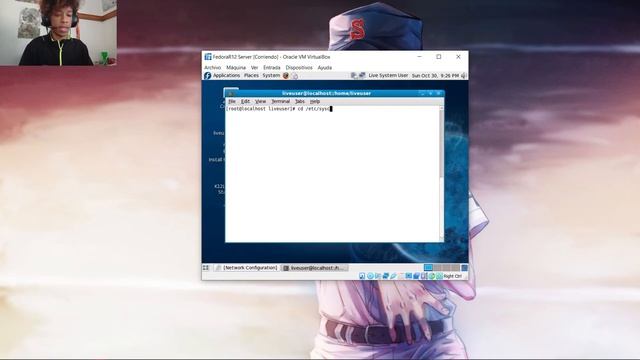640x360 pixels.
Task: Click the VirtualBox audio status icon
Action: point(378,276)
